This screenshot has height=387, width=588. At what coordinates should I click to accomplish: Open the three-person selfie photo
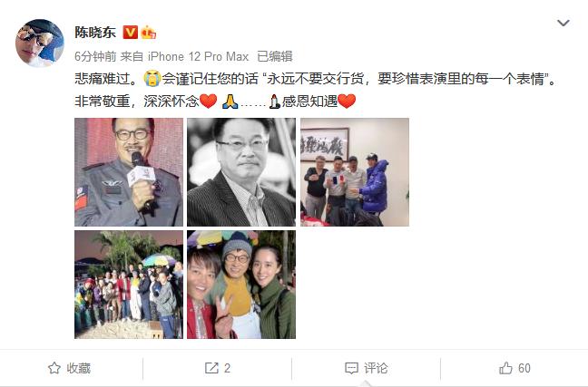point(241,285)
